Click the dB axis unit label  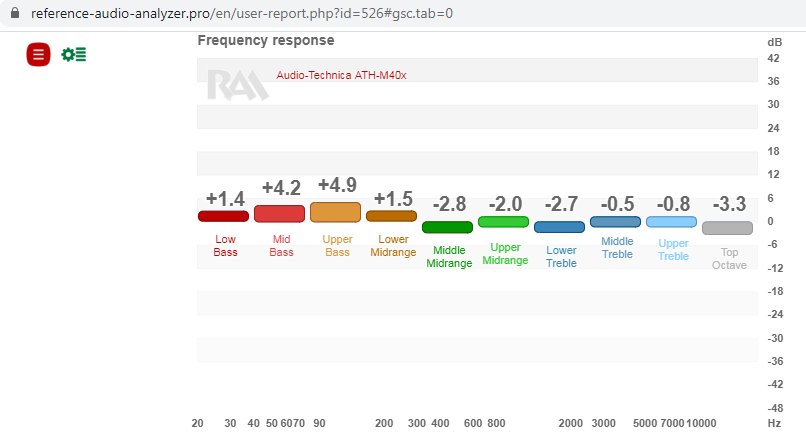point(775,43)
